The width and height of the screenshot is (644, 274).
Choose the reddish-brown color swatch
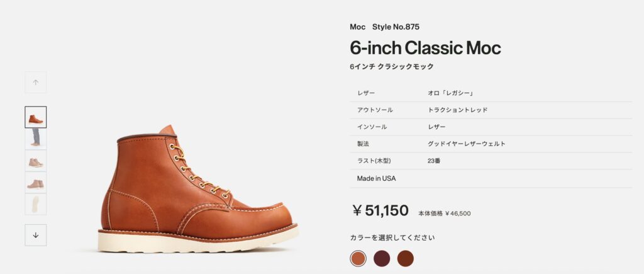[x=406, y=258]
